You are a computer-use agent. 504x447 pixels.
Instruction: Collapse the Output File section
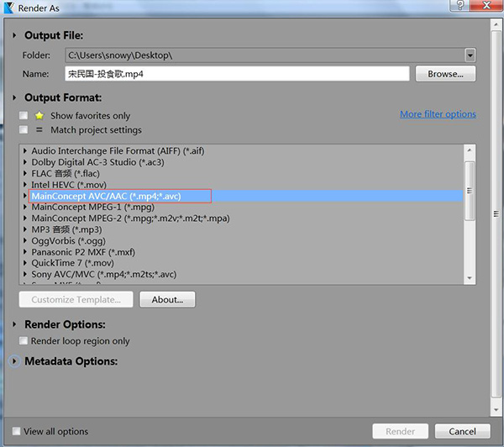click(14, 35)
